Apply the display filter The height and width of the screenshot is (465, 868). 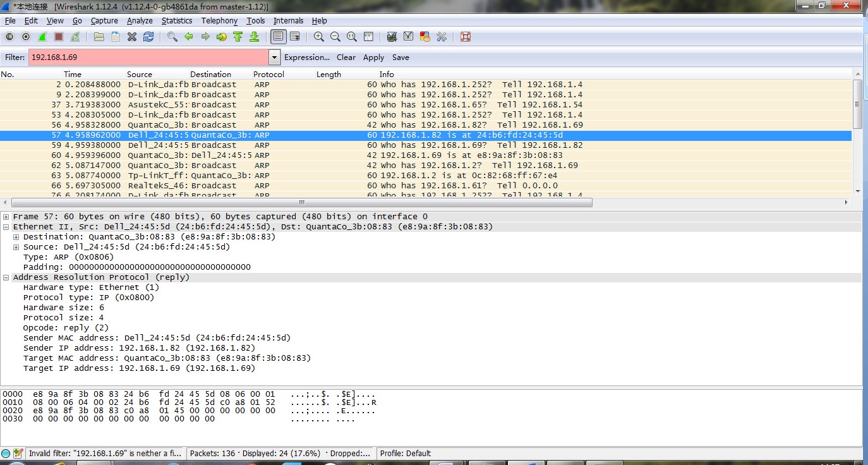(x=373, y=57)
